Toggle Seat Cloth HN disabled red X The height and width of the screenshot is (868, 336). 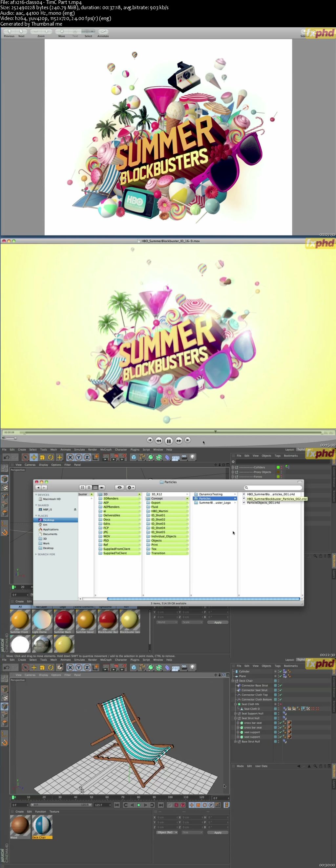281,704
